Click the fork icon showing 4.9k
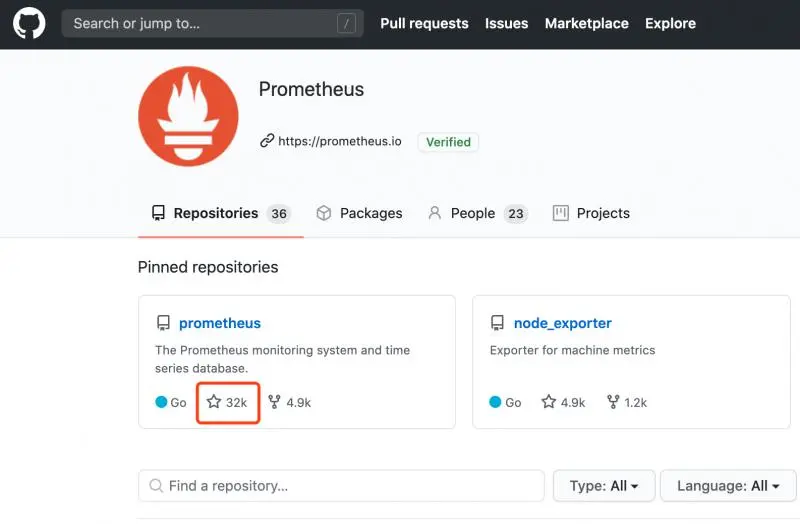This screenshot has width=800, height=524. [274, 402]
